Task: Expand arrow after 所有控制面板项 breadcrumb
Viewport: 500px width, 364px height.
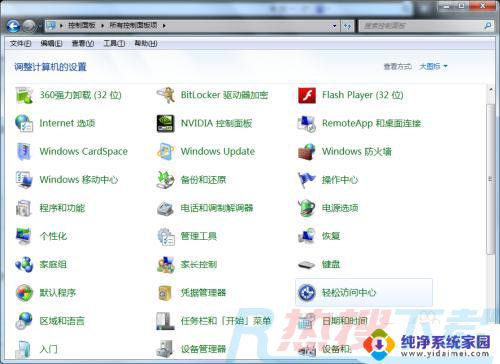Action: pyautogui.click(x=164, y=26)
